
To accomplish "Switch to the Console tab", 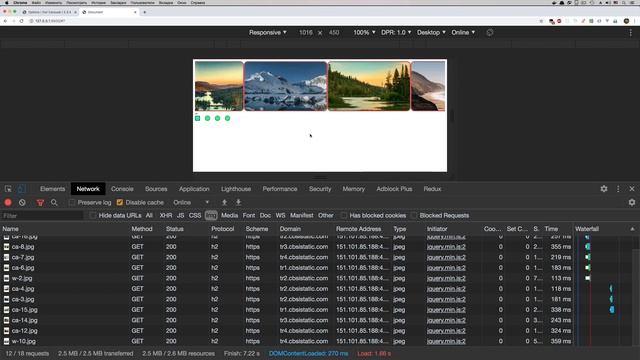I will 122,189.
